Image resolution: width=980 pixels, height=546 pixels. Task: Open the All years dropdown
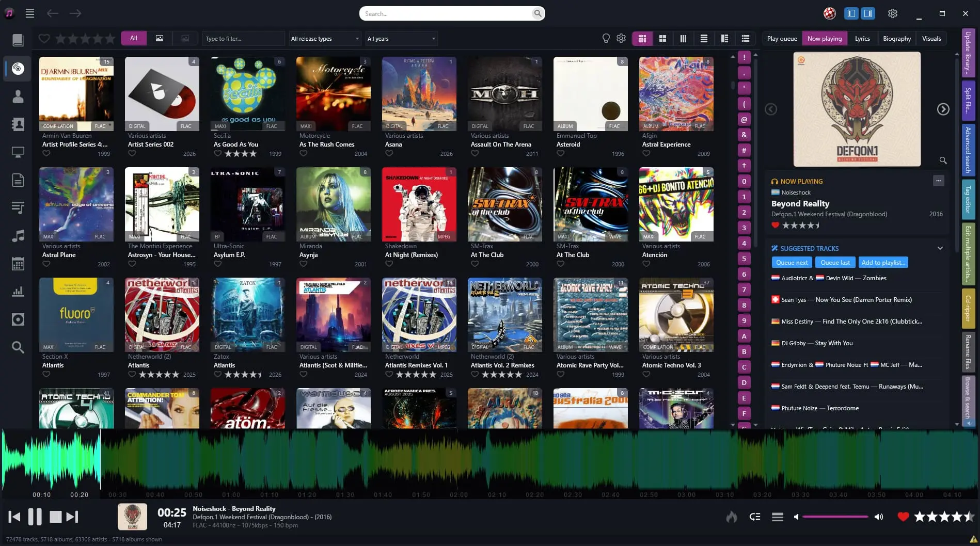point(401,39)
